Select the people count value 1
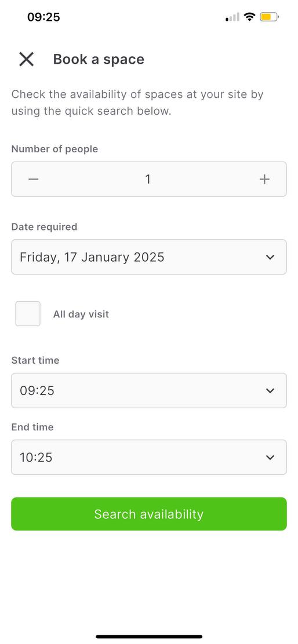298x644 pixels. pyautogui.click(x=148, y=179)
